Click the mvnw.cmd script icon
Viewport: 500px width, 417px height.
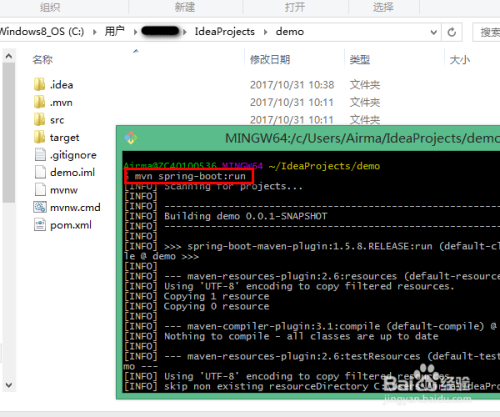pyautogui.click(x=40, y=207)
